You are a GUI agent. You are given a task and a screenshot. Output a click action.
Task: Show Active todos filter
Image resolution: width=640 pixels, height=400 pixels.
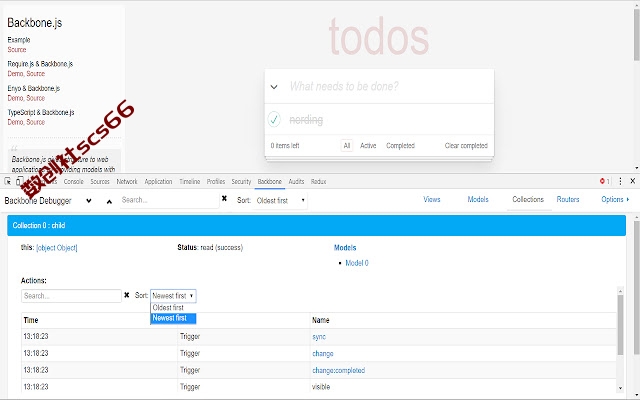pos(368,145)
